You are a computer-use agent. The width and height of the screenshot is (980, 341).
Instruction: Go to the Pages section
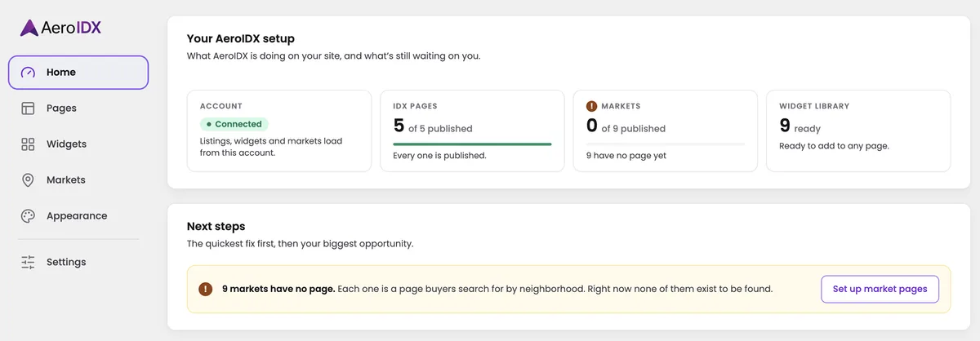(x=78, y=108)
